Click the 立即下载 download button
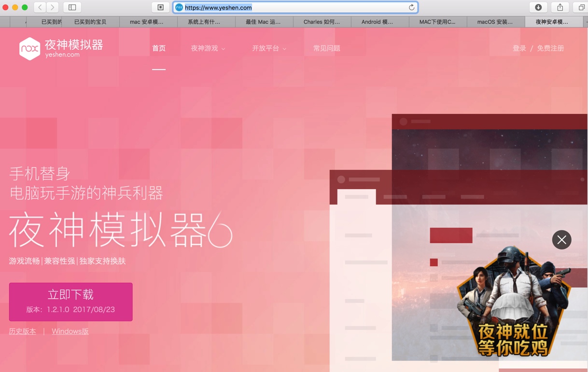Screen dimensions: 588x372 tap(70, 302)
